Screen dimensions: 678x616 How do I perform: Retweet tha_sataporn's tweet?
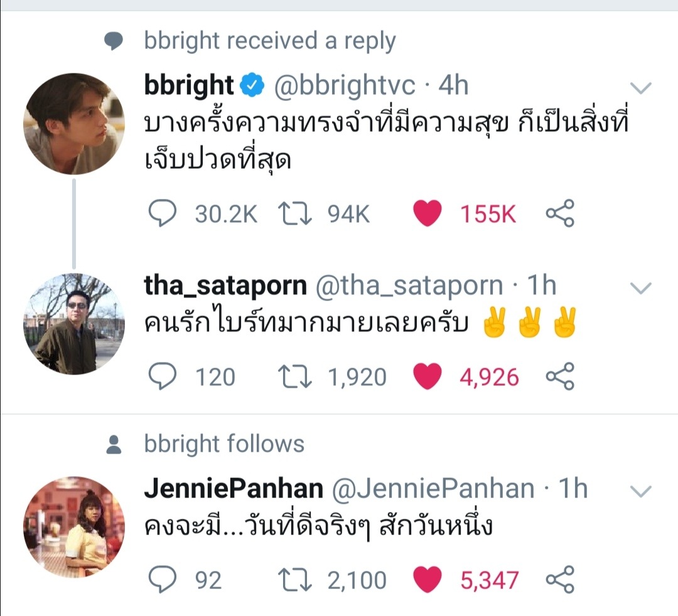click(295, 376)
